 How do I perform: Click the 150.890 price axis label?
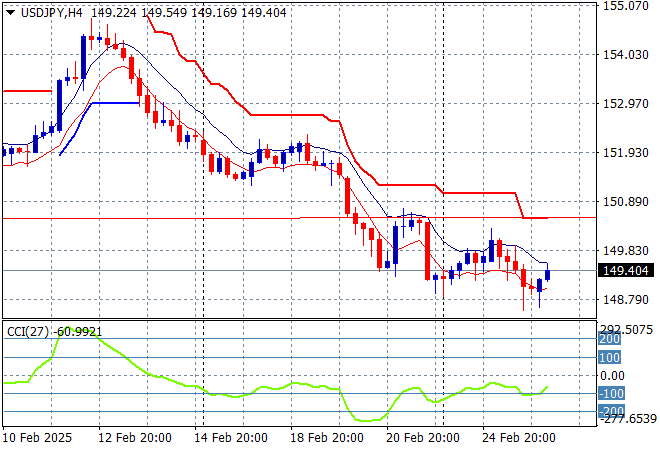coord(626,202)
